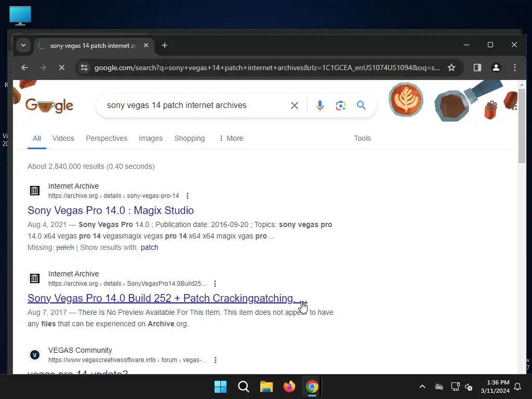Image resolution: width=532 pixels, height=399 pixels.
Task: Click the VEGAS Community favicon
Action: [x=35, y=355]
